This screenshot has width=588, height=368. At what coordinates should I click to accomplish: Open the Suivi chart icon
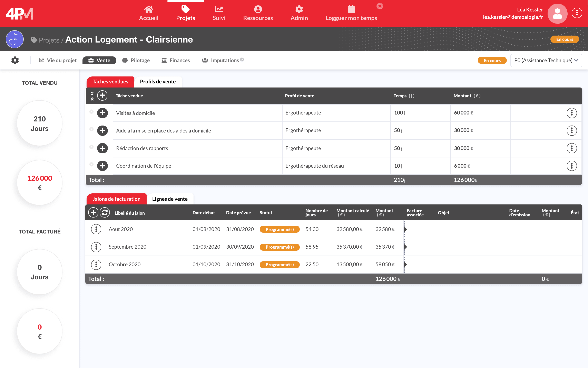[219, 9]
